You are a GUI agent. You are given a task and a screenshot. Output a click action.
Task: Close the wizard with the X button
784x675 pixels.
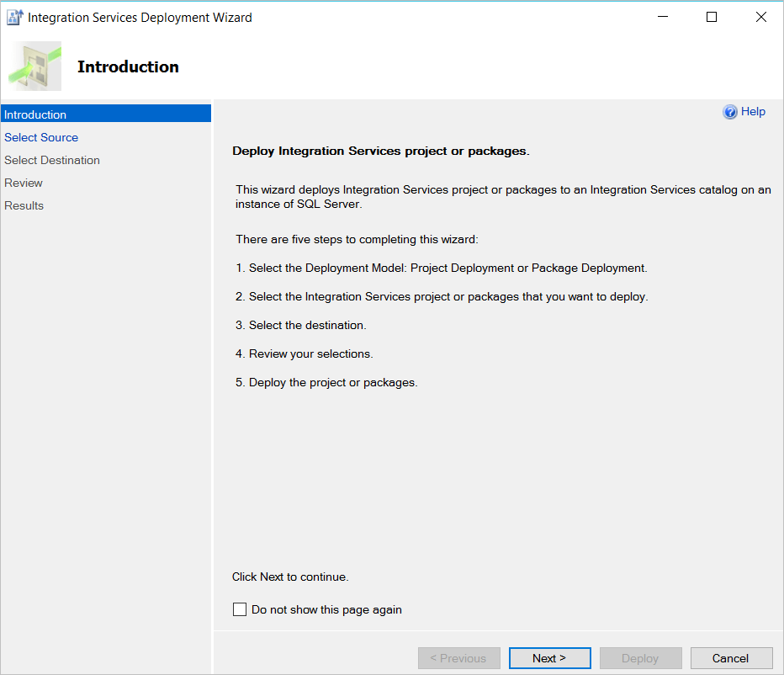point(761,17)
